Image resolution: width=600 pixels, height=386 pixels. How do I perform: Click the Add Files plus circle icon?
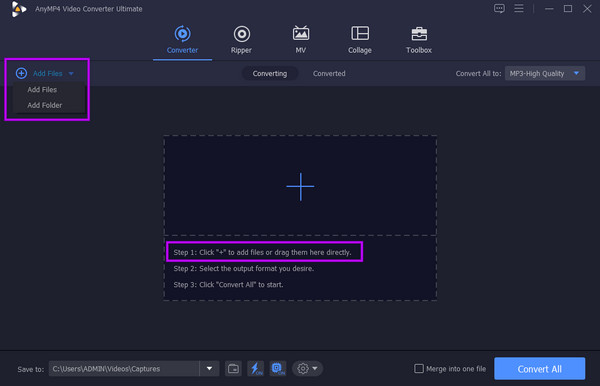21,73
